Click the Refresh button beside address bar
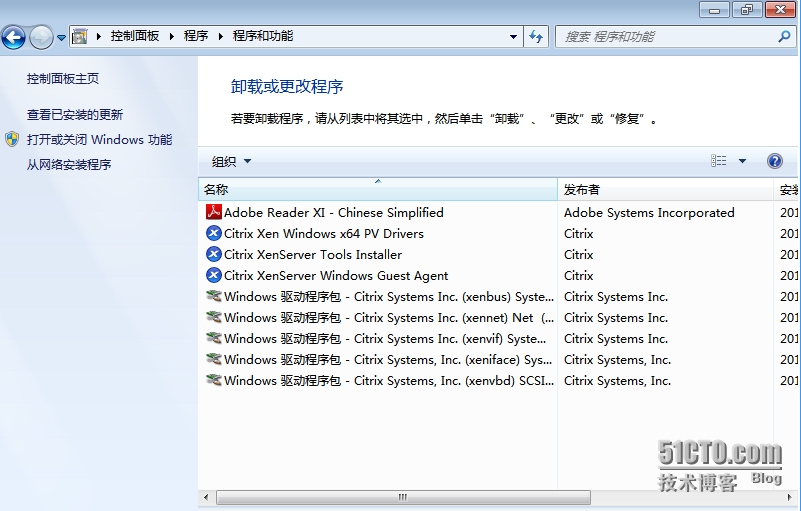Image resolution: width=801 pixels, height=511 pixels. point(536,37)
